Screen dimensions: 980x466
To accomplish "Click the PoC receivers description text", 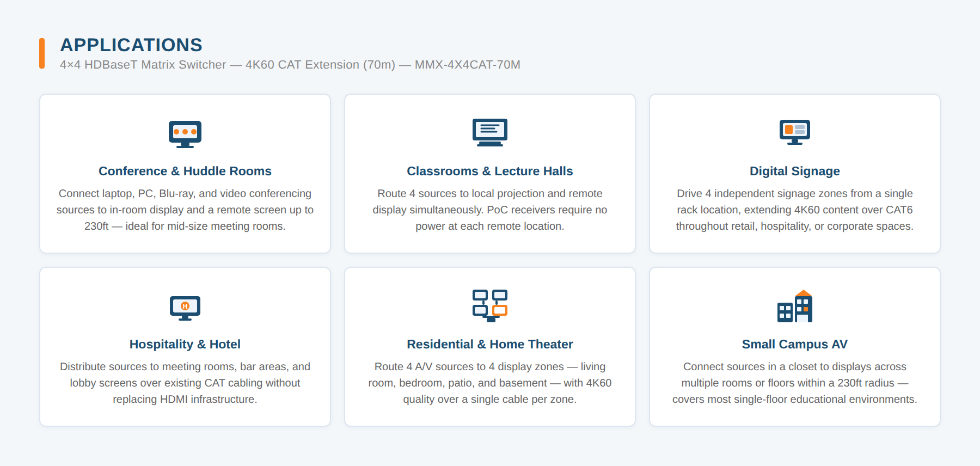I will coord(490,210).
